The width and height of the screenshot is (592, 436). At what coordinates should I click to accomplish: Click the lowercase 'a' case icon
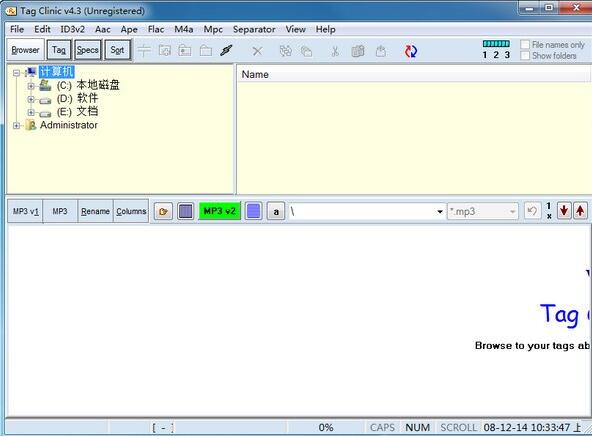(x=276, y=211)
